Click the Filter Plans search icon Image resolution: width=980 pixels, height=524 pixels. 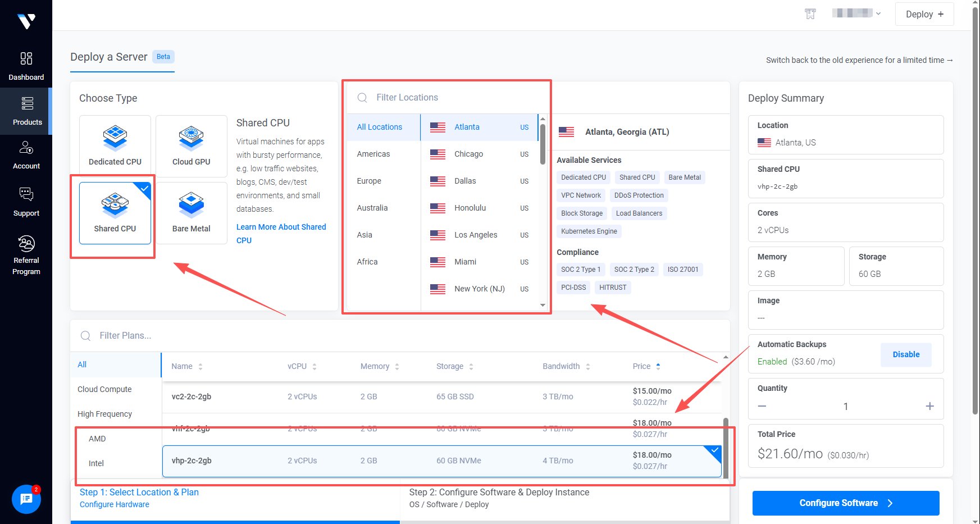pos(86,336)
